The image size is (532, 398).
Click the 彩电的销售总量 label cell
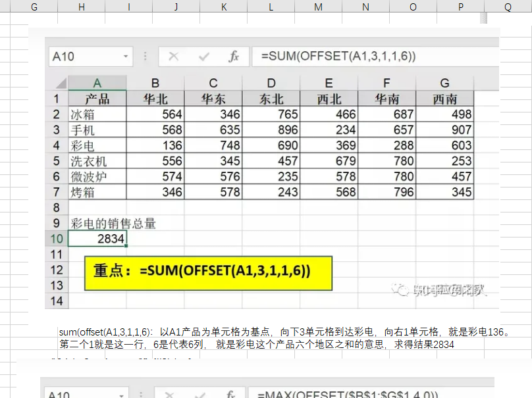tap(113, 224)
